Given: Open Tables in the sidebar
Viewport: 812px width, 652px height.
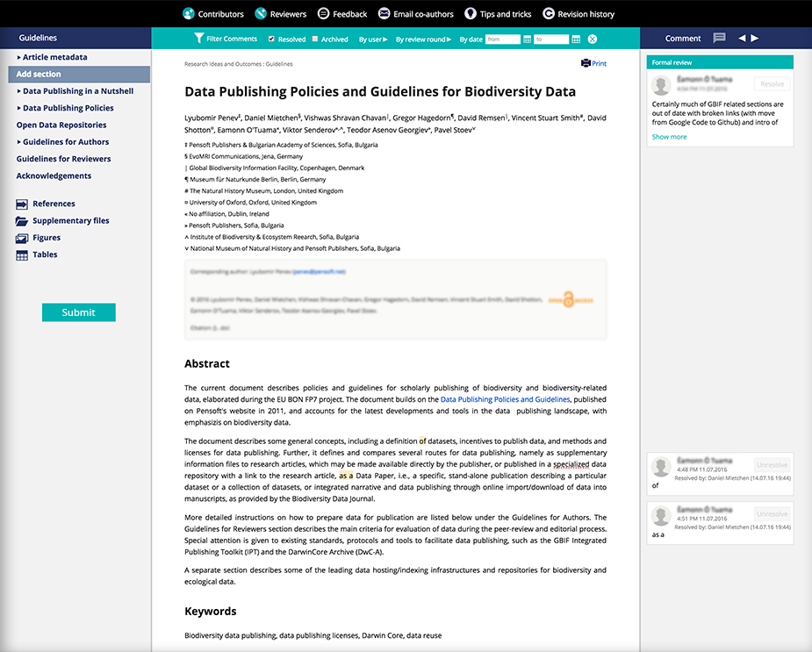Looking at the screenshot, I should pos(45,254).
